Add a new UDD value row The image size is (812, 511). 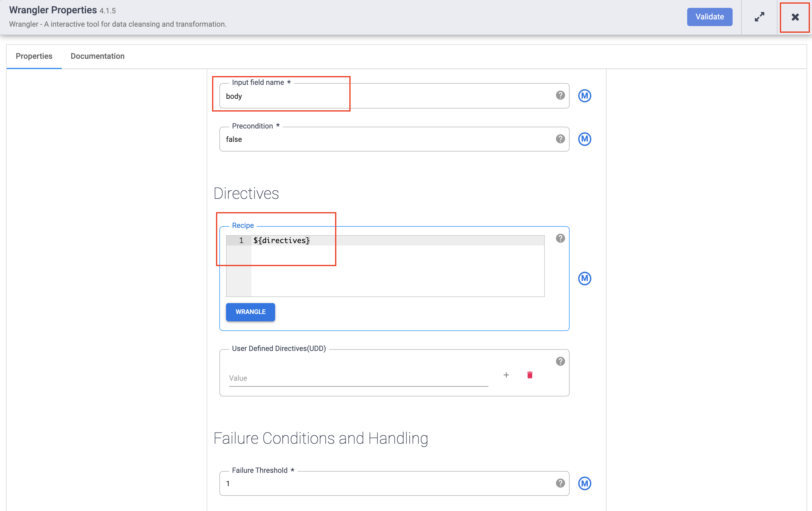(506, 375)
